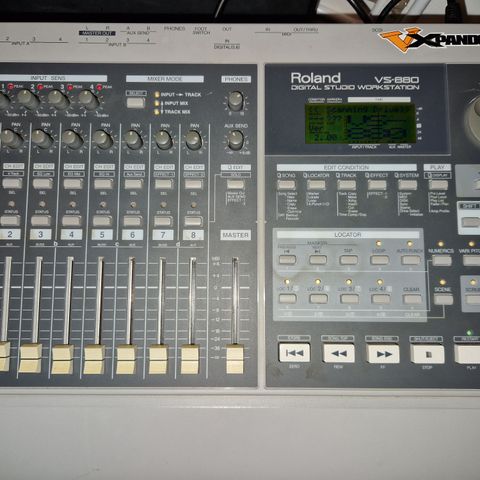This screenshot has width=480, height=480.
Task: Toggle channel 7 STATUS button
Action: [x=163, y=221]
